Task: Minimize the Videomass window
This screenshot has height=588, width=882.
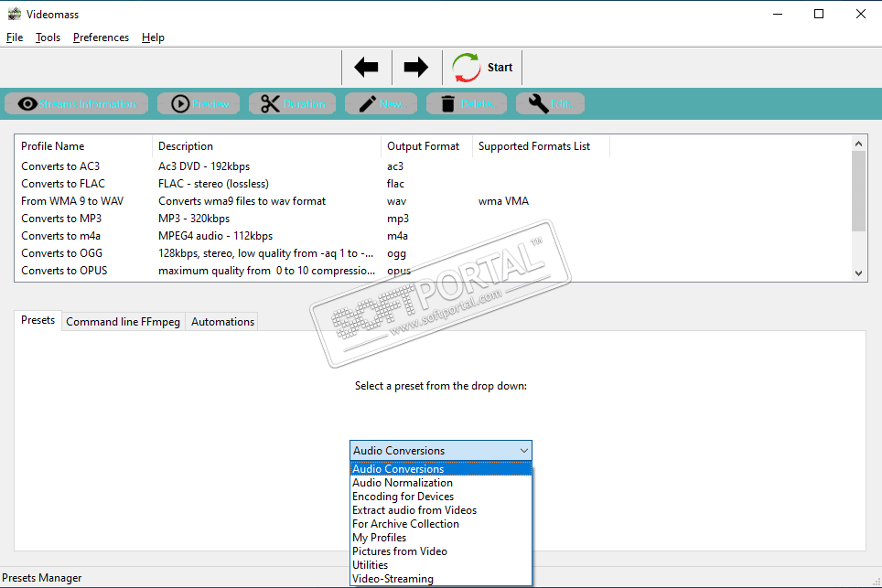Action: [x=778, y=14]
